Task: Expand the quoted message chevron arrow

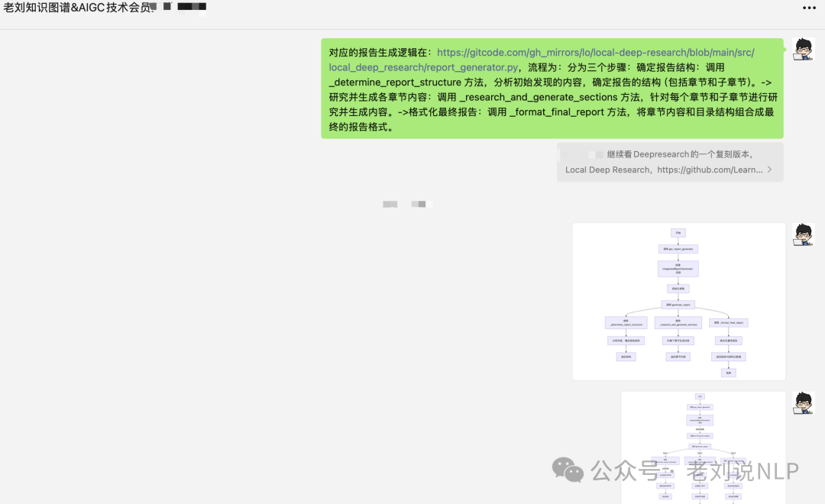Action: [770, 170]
